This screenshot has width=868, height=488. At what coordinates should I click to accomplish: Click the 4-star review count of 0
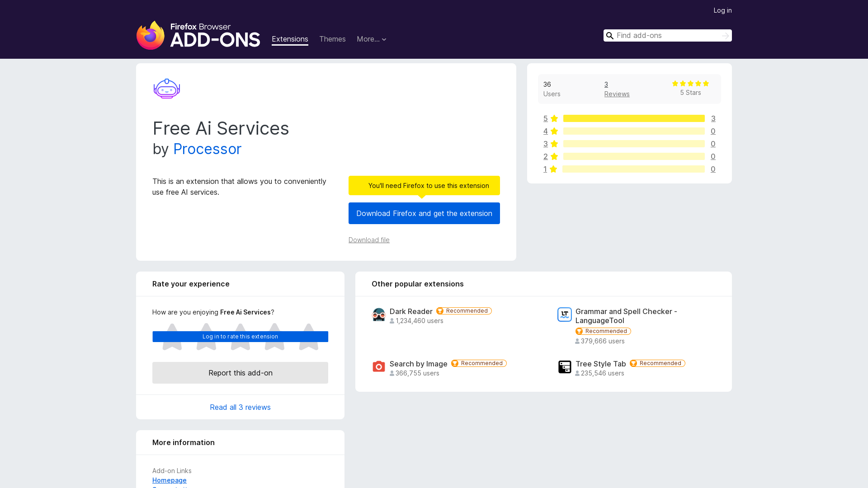pos(713,131)
